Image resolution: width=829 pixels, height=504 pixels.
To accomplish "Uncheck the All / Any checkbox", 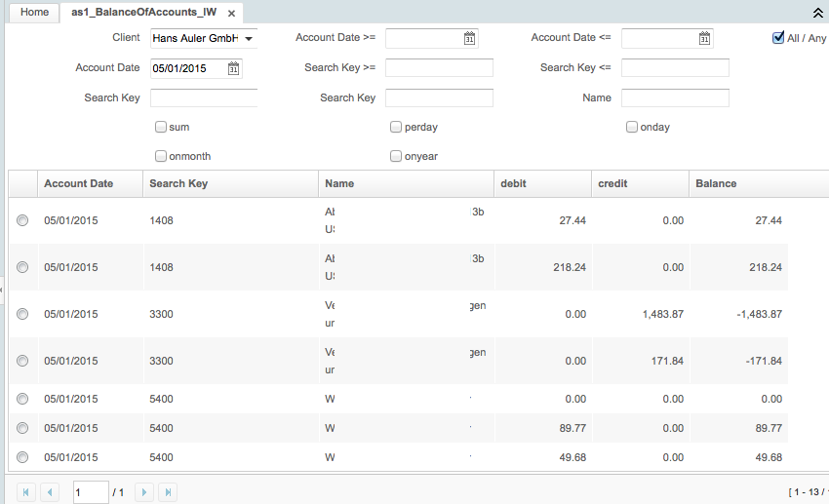I will click(x=778, y=38).
